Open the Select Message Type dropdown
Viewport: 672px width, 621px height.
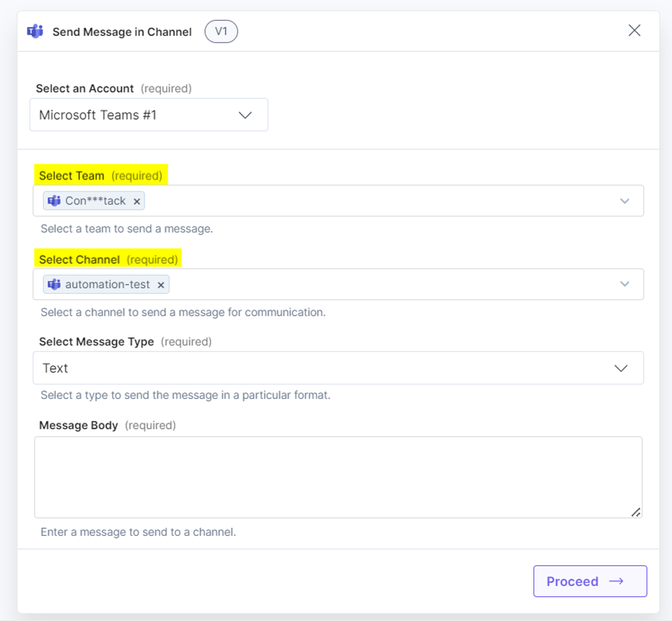(x=338, y=368)
